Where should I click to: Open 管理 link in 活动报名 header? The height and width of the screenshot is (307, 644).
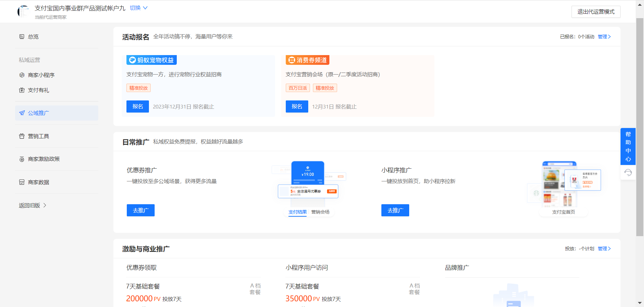click(x=604, y=37)
